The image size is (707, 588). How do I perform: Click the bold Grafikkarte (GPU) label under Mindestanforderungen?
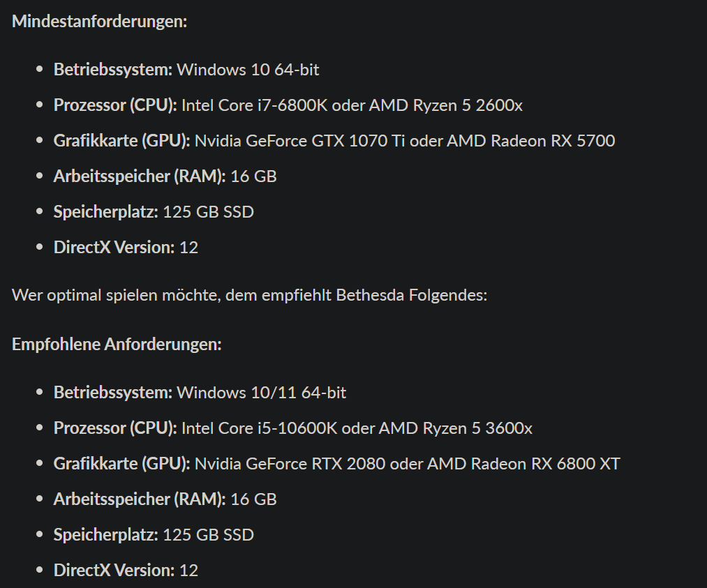(121, 141)
